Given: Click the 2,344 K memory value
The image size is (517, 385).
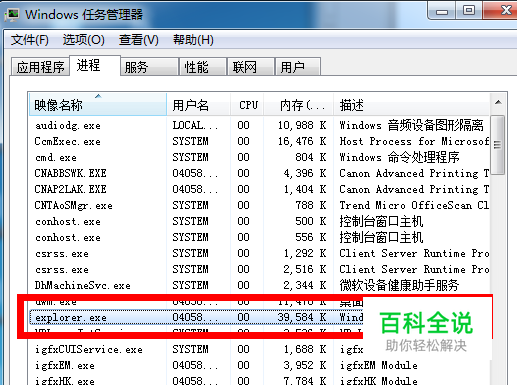Looking at the screenshot, I should (305, 285).
